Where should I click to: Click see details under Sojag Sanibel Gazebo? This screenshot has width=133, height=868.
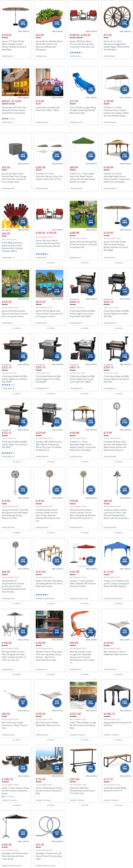119,740
